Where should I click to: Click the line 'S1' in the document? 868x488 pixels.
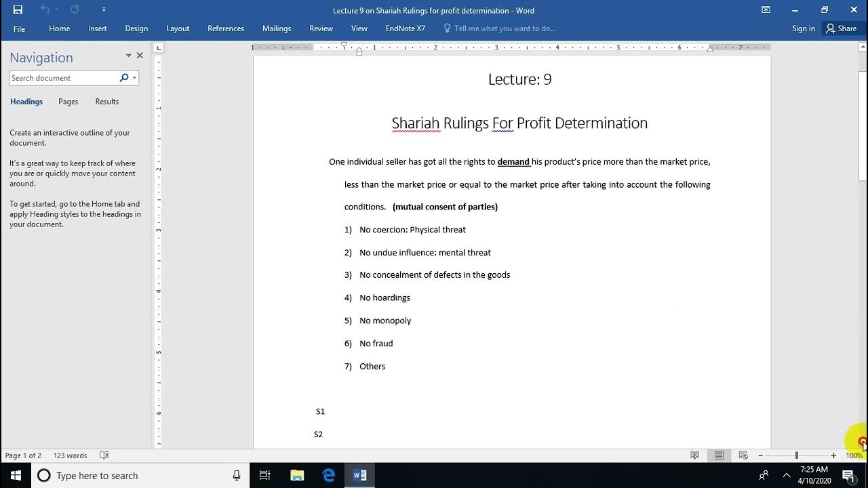tap(320, 411)
